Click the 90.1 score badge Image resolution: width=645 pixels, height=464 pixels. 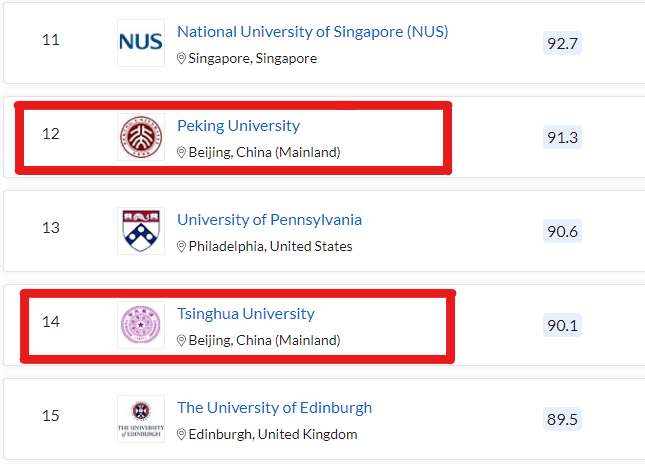562,325
